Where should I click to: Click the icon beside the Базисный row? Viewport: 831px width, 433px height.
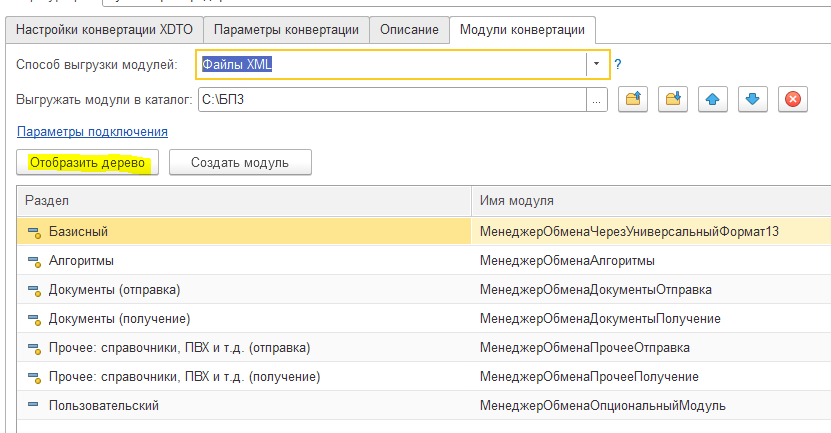coord(33,232)
